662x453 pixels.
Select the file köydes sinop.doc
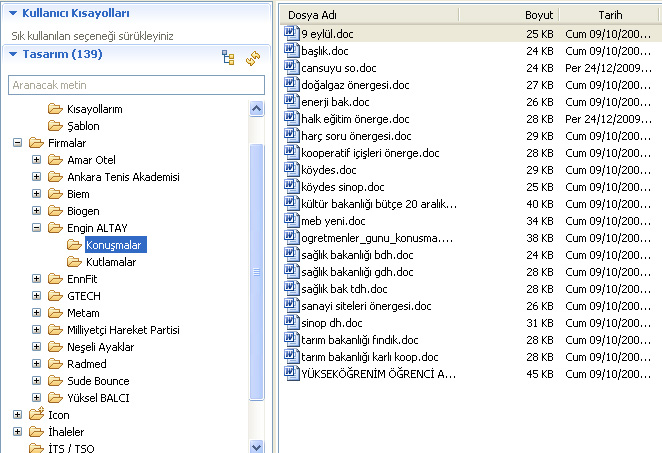coord(342,187)
